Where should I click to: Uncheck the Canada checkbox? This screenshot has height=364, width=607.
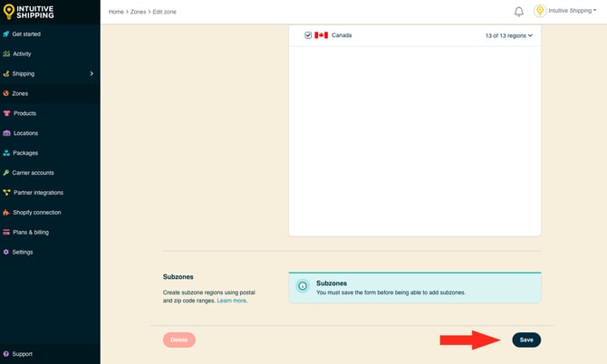pos(308,35)
